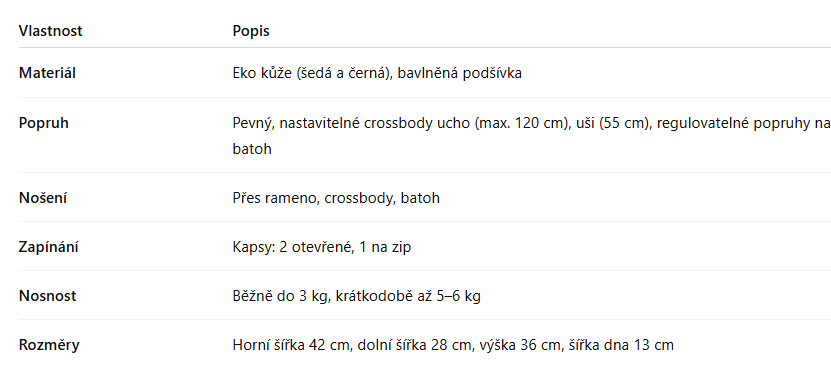The height and width of the screenshot is (386, 831).
Task: Select the Popruh row label
Action: coord(43,123)
